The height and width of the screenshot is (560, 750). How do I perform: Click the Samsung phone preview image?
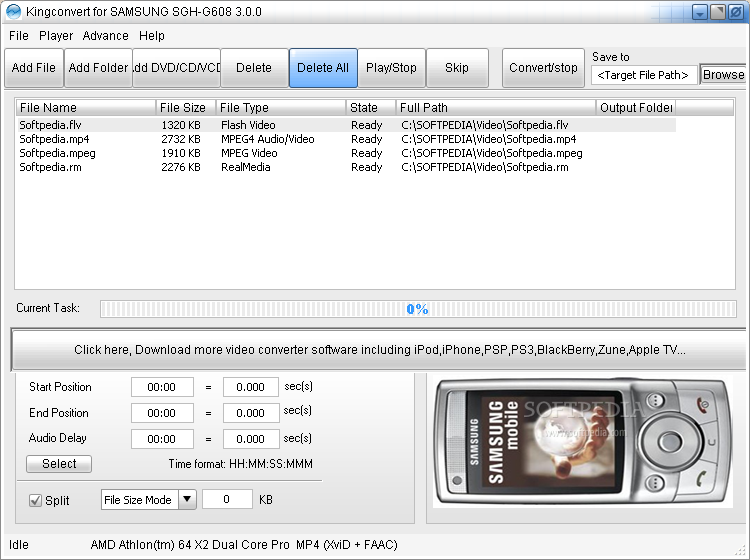tap(583, 441)
